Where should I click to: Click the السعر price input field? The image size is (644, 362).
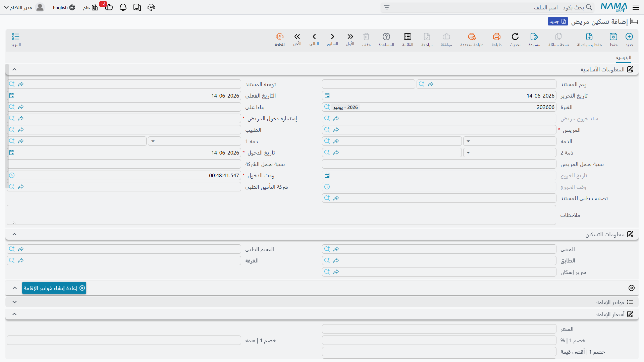point(439,329)
